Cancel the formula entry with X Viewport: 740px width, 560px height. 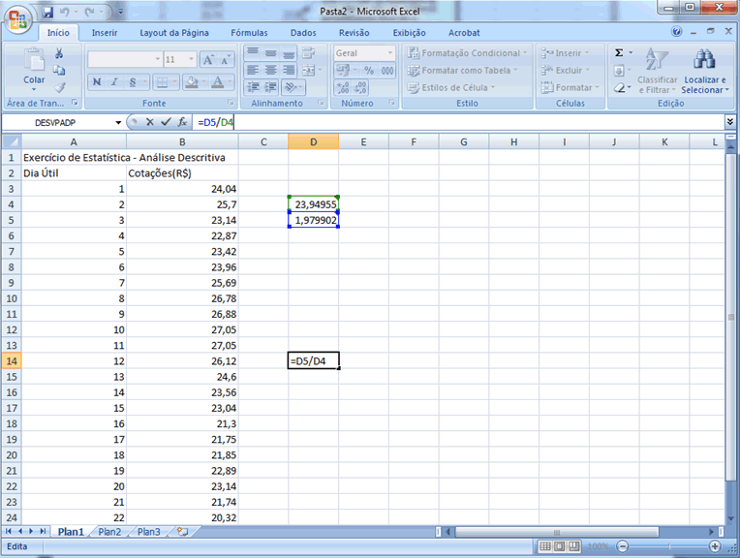(x=150, y=122)
